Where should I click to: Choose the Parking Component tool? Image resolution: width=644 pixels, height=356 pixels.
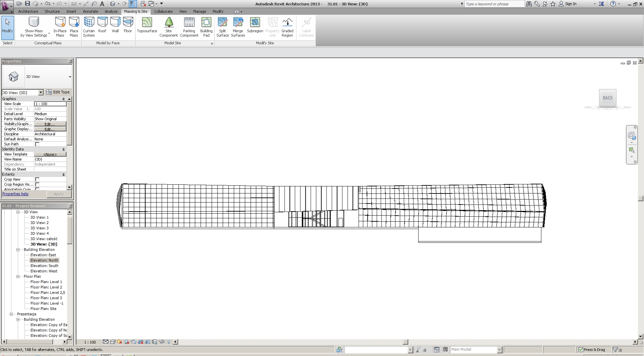coord(189,27)
